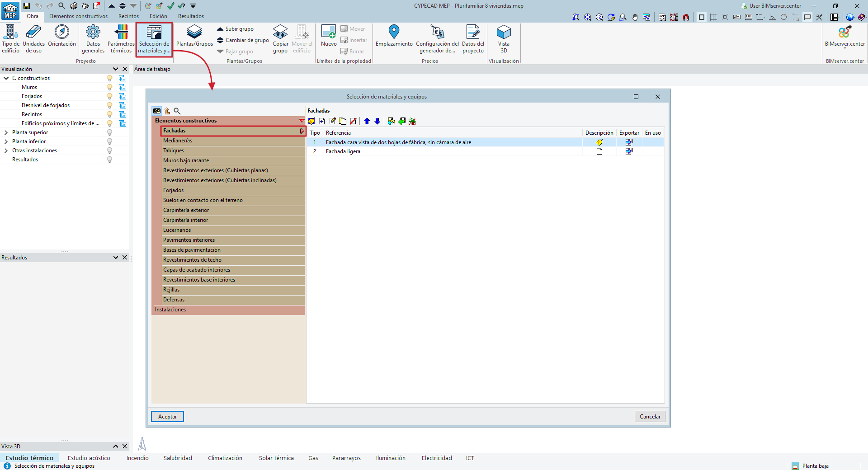Switch to the Elementos constructivos ribbon tab

78,16
